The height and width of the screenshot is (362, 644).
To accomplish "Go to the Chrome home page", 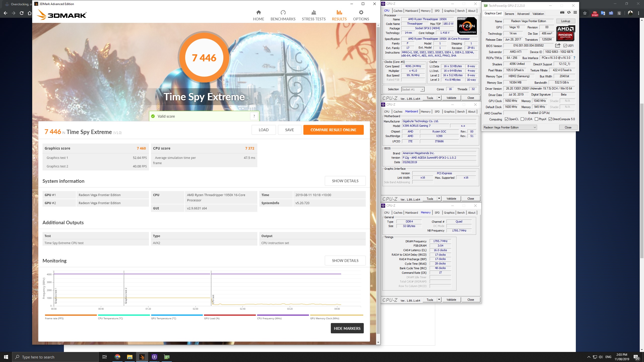I will click(x=30, y=13).
